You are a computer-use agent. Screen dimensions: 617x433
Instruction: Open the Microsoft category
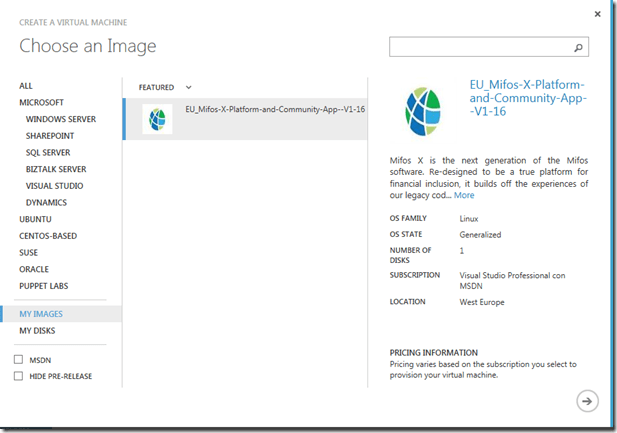click(x=41, y=102)
